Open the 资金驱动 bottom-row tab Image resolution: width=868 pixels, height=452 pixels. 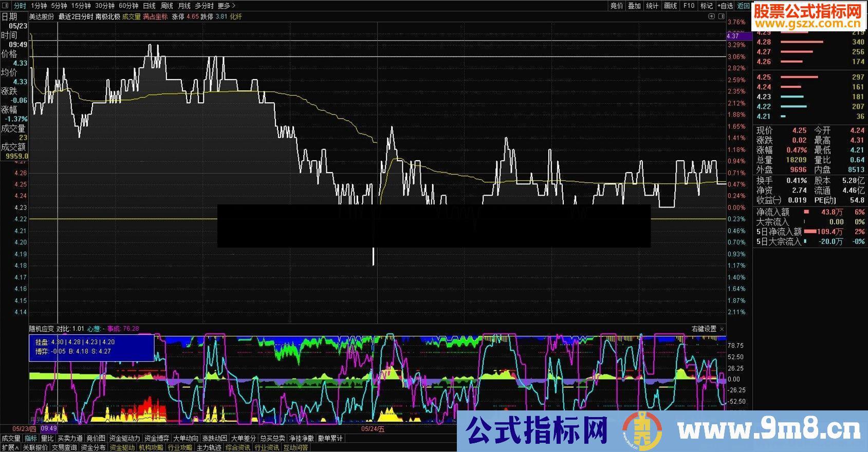pos(122,447)
